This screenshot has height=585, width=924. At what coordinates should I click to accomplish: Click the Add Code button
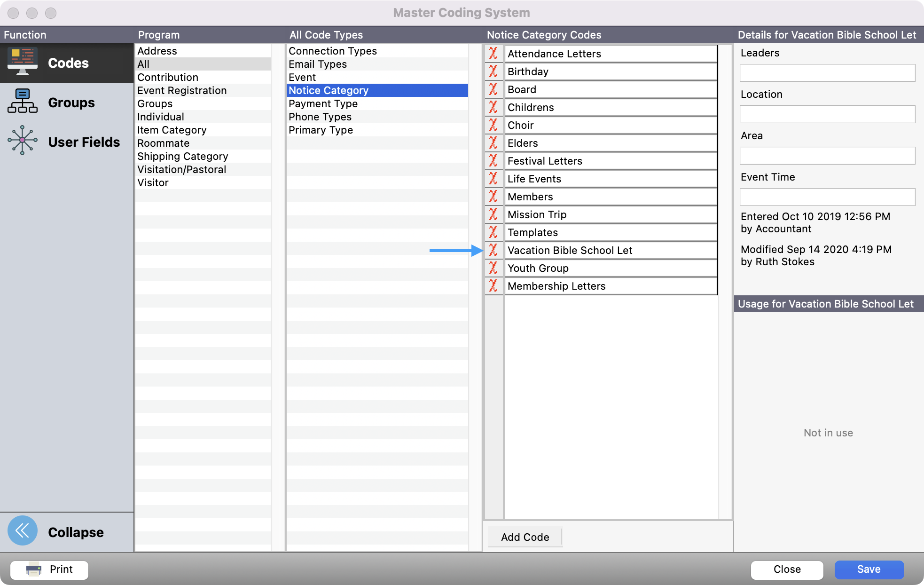coord(525,537)
